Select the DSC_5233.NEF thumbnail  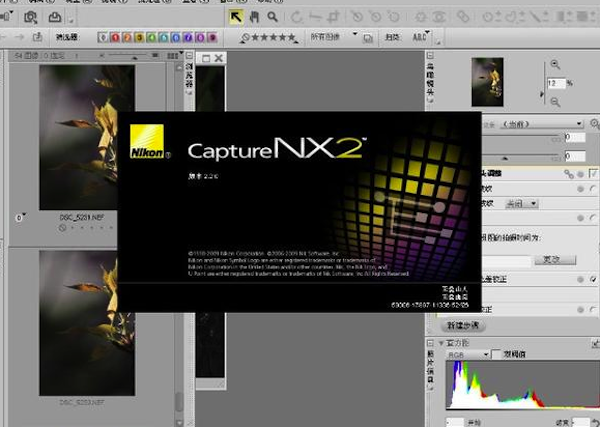[87, 323]
